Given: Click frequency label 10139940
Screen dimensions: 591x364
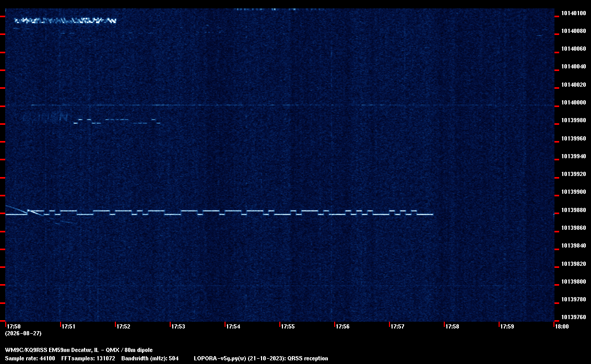Looking at the screenshot, I should (x=574, y=156).
